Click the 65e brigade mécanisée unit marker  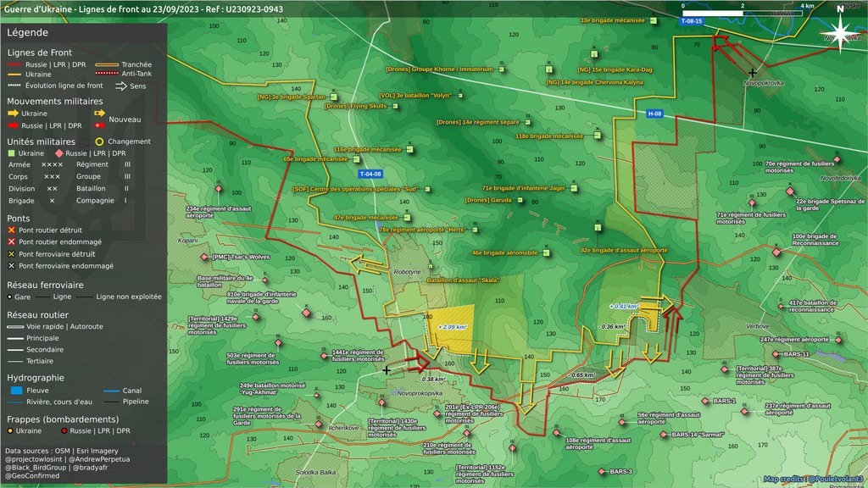357,159
